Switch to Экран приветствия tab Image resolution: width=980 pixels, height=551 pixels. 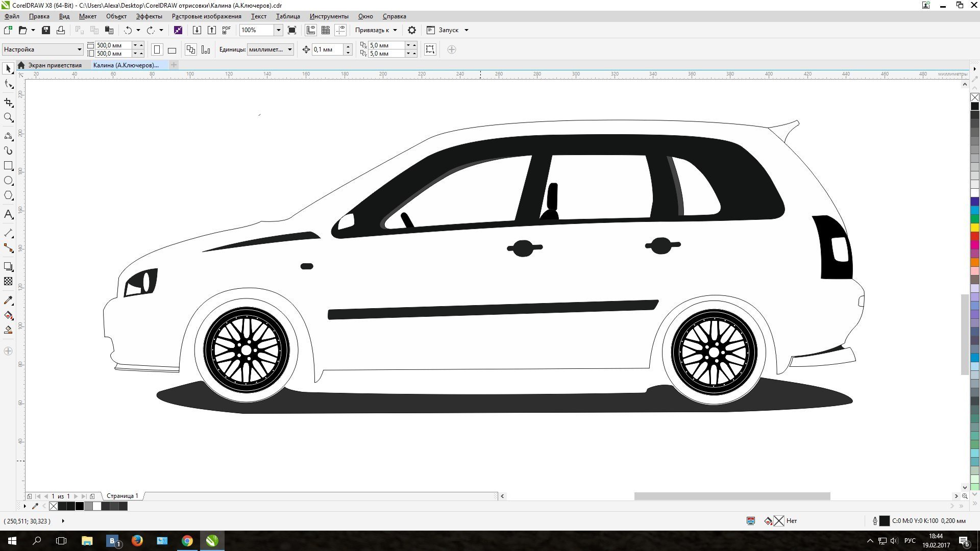tap(54, 65)
